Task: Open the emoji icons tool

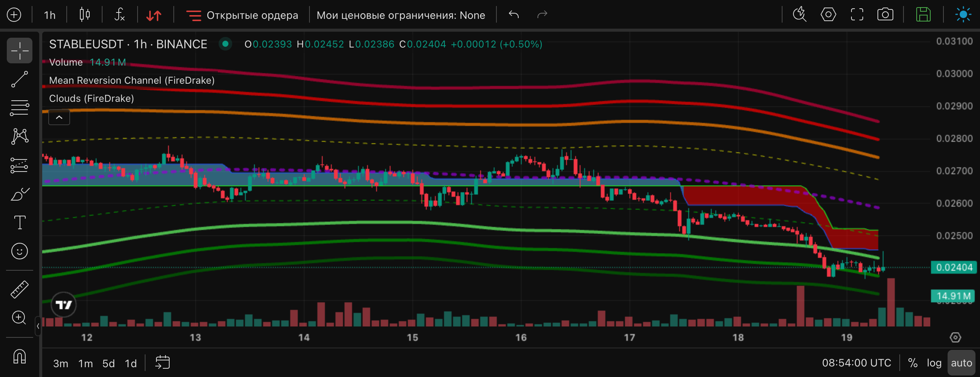Action: tap(19, 251)
